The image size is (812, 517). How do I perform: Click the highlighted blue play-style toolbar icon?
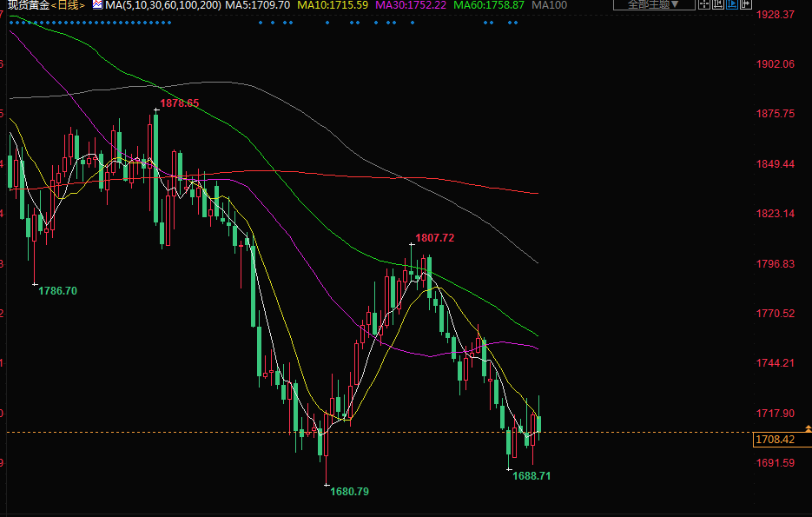(731, 4)
